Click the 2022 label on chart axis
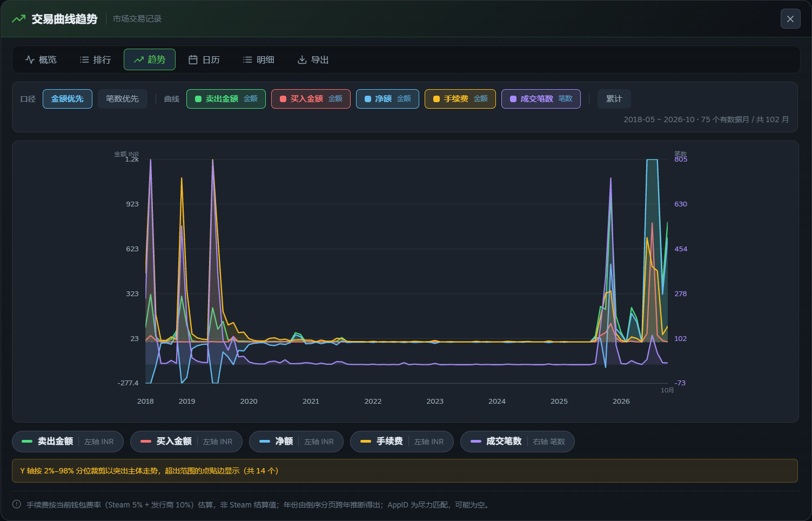Viewport: 812px width, 521px height. (x=373, y=401)
